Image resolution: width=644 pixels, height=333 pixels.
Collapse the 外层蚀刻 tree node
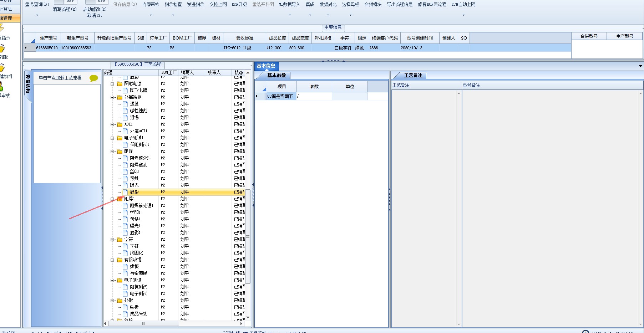112,97
